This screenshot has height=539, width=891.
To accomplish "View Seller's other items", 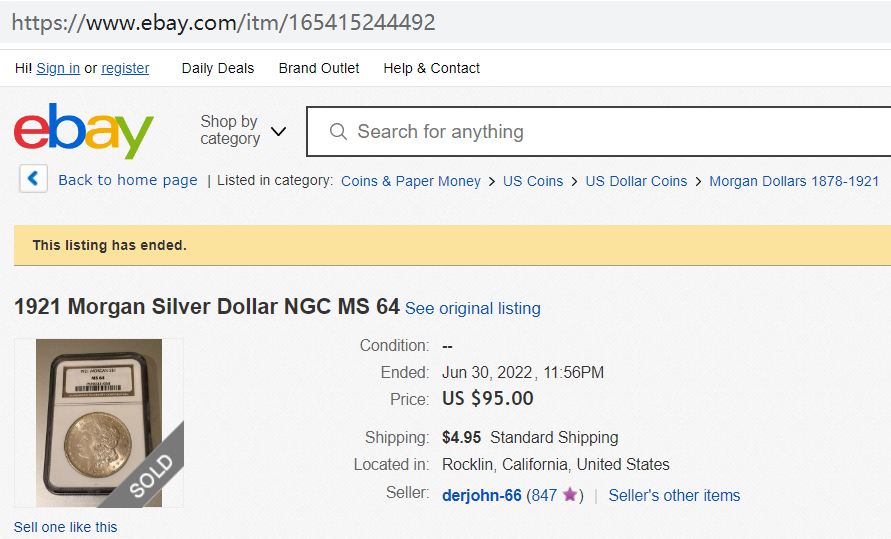I will click(674, 495).
